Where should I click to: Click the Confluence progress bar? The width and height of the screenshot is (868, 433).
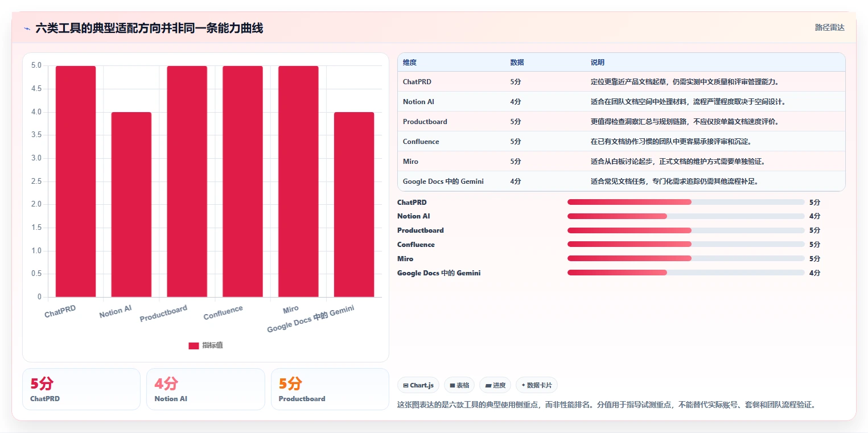pyautogui.click(x=686, y=245)
